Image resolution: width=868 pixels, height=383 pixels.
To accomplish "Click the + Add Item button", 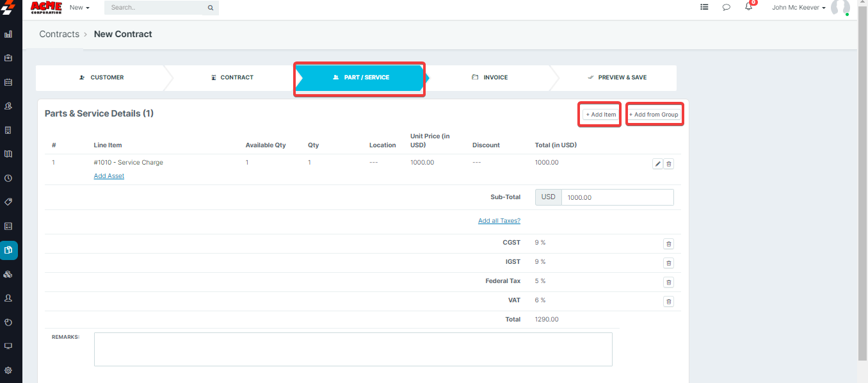I will click(601, 115).
